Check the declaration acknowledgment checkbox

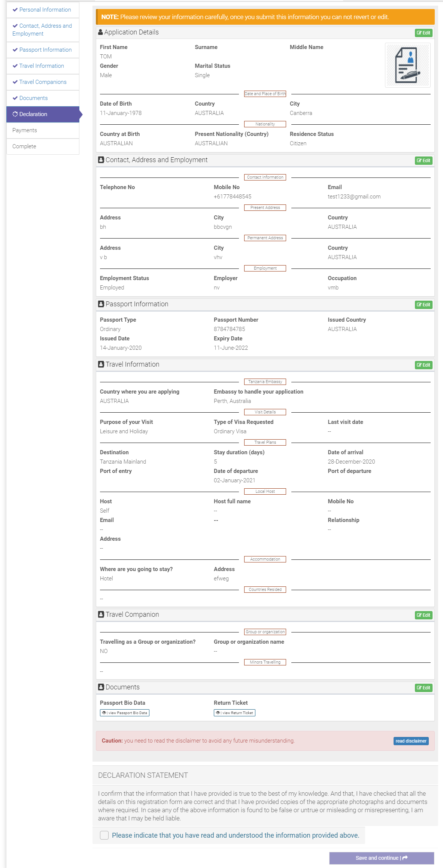click(x=104, y=835)
